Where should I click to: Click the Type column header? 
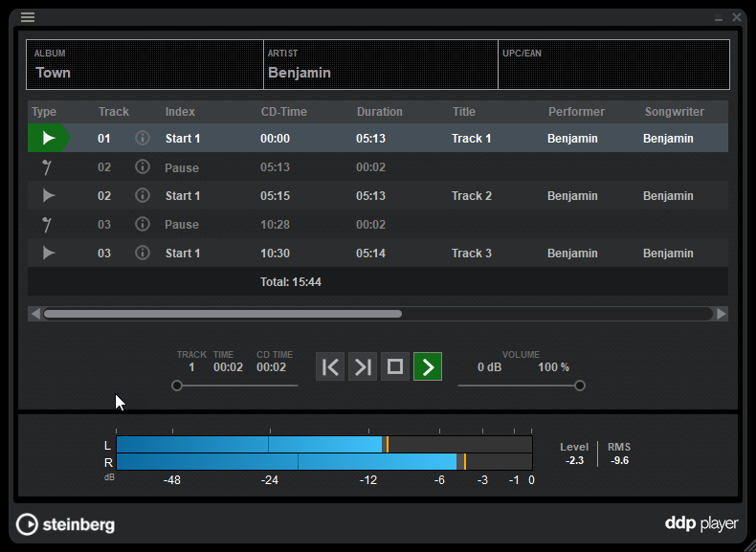click(x=44, y=112)
